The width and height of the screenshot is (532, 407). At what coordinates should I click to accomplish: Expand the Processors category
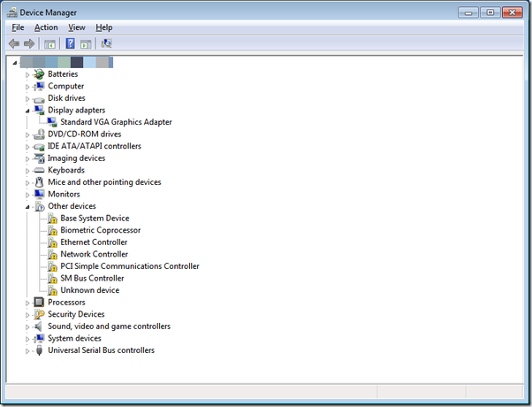(27, 303)
